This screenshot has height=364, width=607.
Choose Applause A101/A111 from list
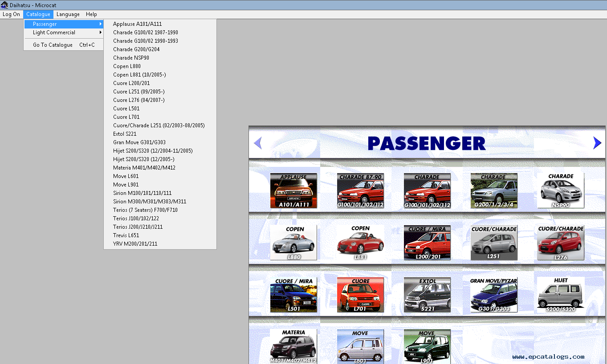[x=160, y=24]
